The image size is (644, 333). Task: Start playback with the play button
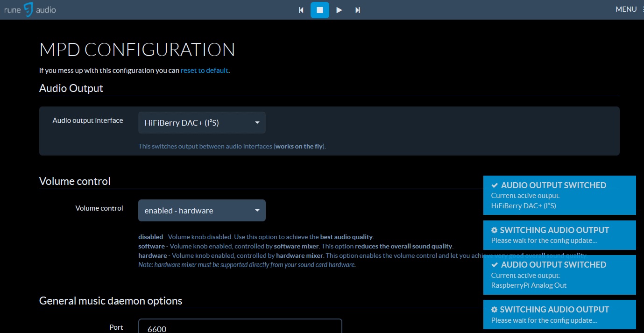click(340, 10)
